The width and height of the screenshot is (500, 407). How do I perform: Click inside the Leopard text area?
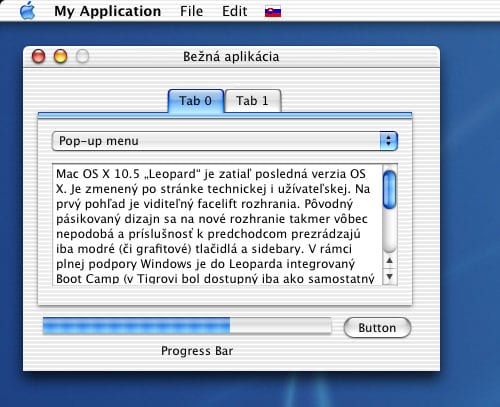click(217, 225)
